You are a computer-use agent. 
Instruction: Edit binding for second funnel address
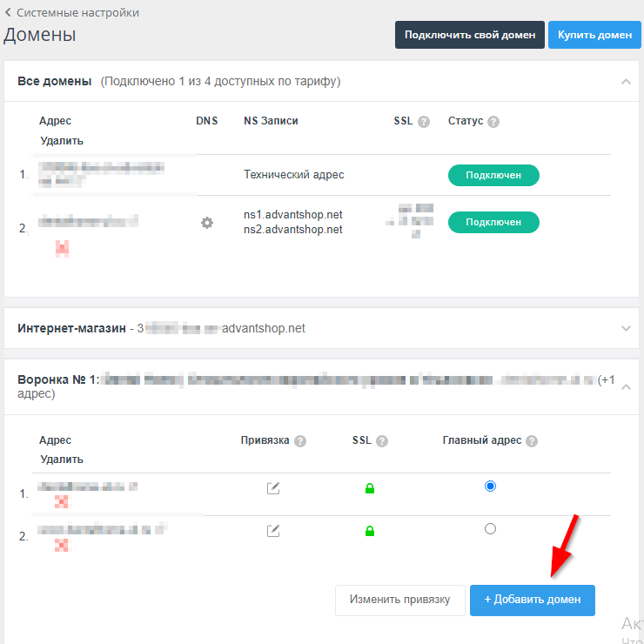click(x=273, y=529)
